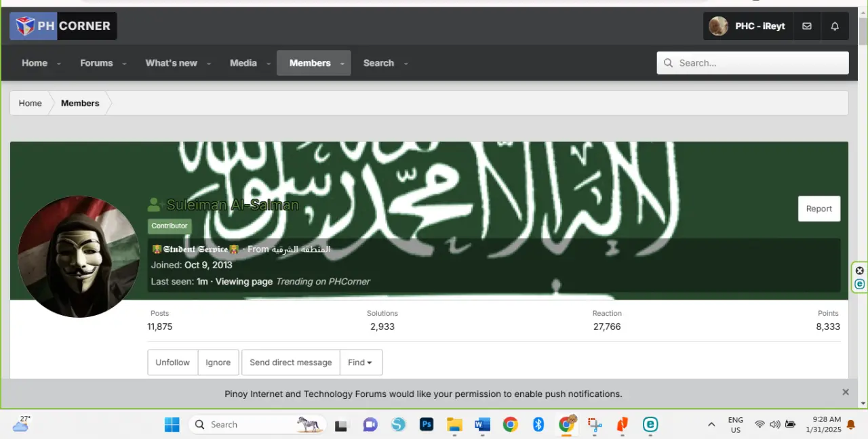Click the Solutions count 2,933
Image resolution: width=868 pixels, height=439 pixels.
point(382,327)
